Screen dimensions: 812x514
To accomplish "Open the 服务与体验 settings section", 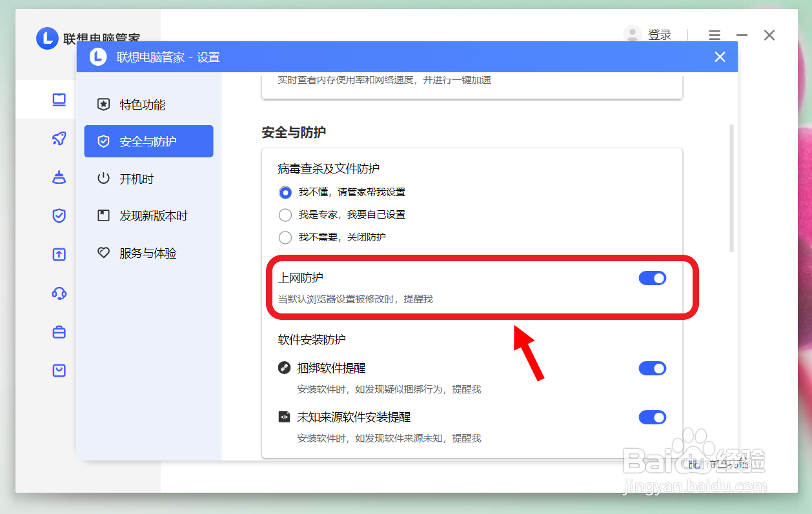I will click(148, 253).
